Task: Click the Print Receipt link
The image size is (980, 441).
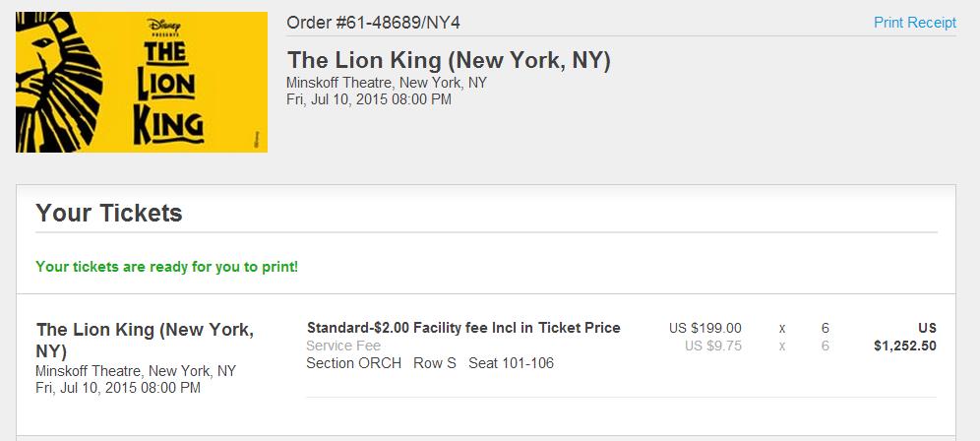Action: (914, 23)
